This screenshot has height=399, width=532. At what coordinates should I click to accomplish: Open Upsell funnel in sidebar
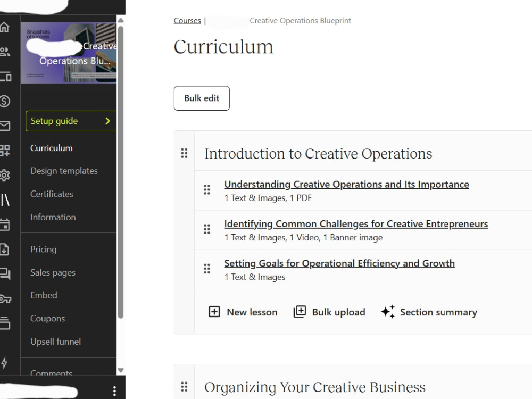56,342
